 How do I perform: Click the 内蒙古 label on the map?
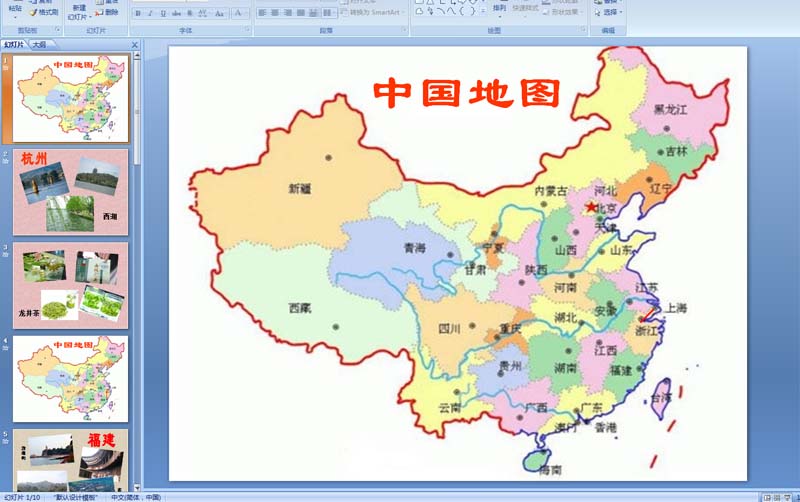(551, 191)
